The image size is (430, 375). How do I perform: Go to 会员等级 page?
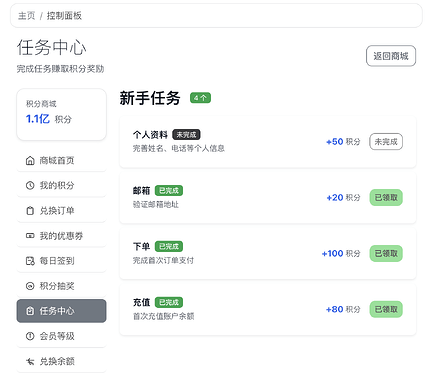tap(61, 336)
